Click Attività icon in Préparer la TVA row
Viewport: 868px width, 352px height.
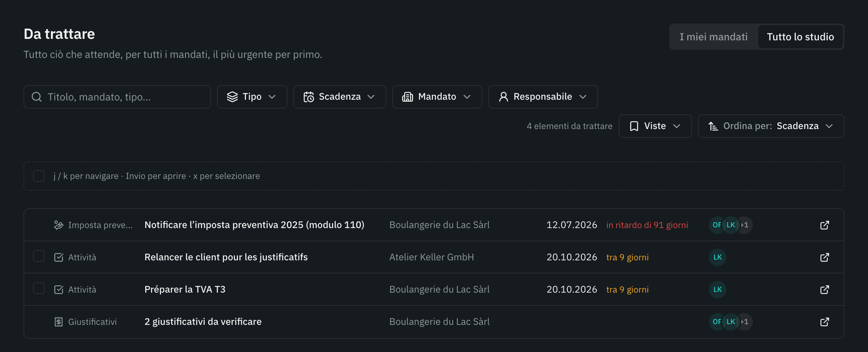point(59,290)
